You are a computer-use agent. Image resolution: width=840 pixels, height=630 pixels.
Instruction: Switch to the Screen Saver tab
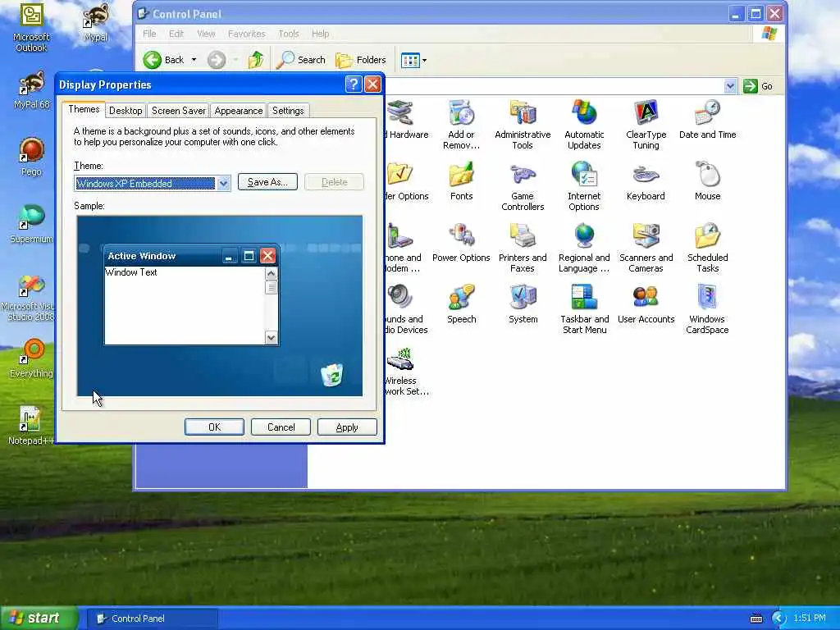click(x=178, y=111)
